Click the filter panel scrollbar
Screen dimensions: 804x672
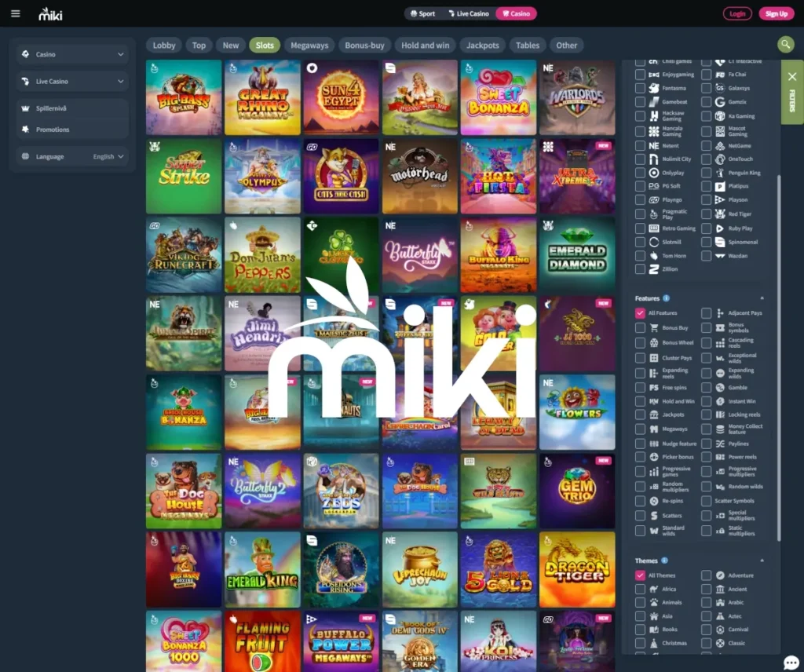779,358
